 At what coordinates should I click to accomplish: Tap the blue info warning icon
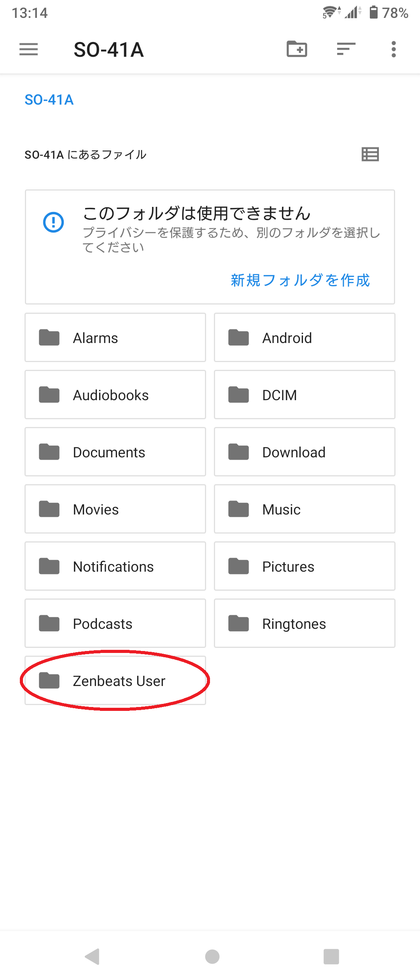tap(53, 222)
